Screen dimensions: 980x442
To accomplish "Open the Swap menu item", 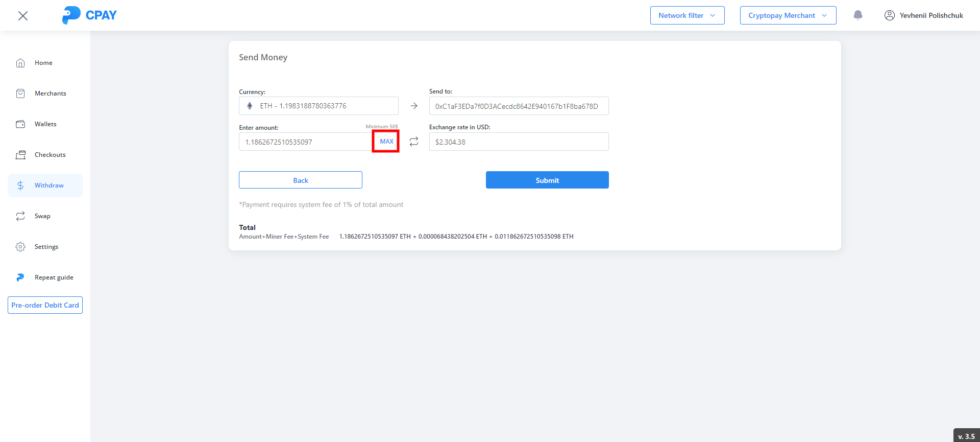I will (x=42, y=216).
